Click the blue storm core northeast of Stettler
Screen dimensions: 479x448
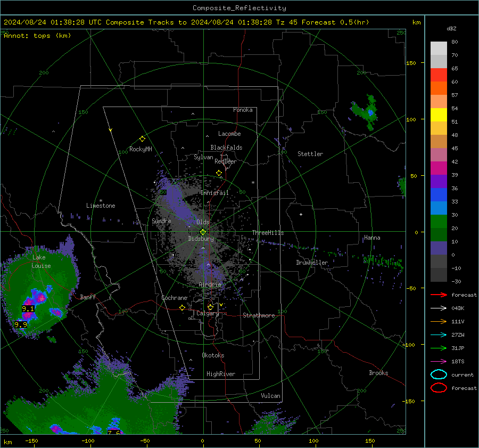coord(370,112)
